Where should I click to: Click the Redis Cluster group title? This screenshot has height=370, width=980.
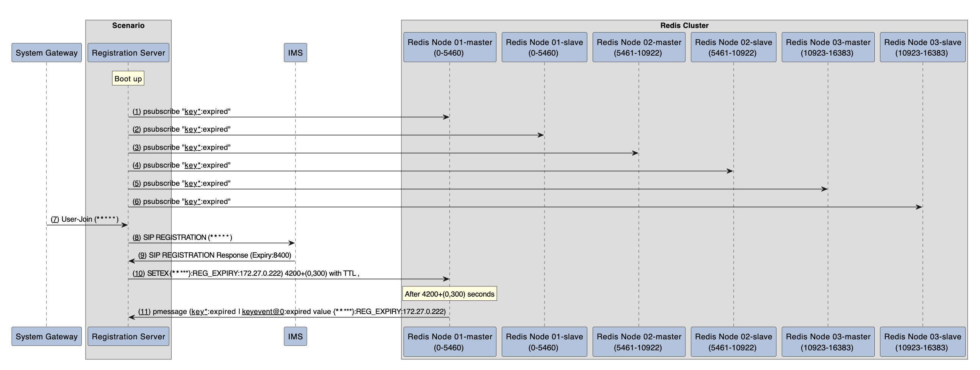[684, 25]
